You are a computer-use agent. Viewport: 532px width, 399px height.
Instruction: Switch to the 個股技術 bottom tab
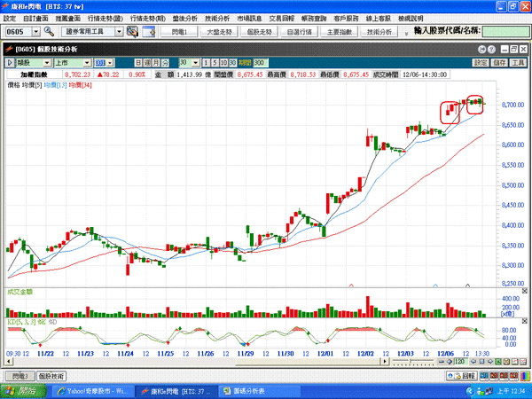coord(51,376)
